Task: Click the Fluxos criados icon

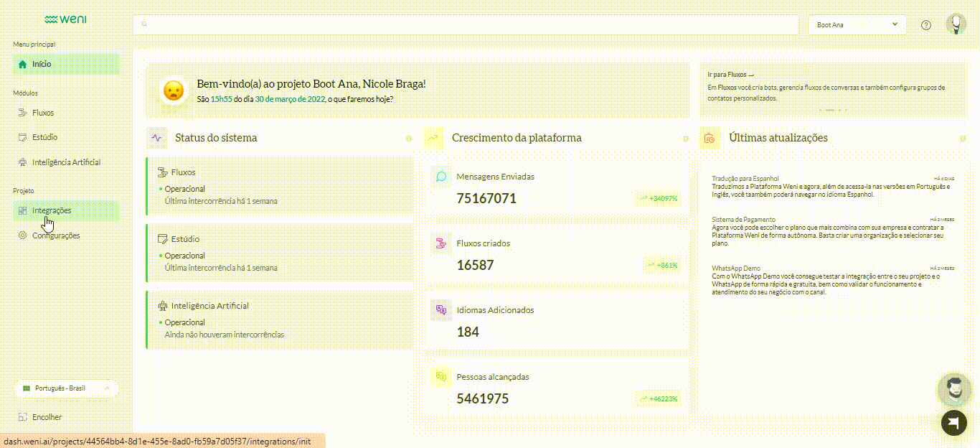Action: [441, 243]
